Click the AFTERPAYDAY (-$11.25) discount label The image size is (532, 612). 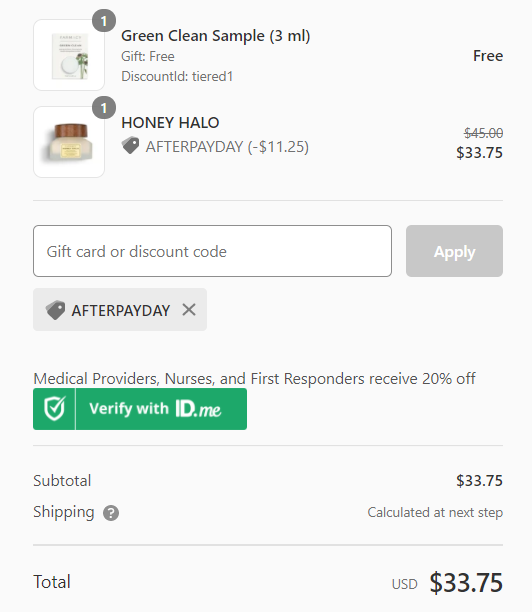(227, 147)
